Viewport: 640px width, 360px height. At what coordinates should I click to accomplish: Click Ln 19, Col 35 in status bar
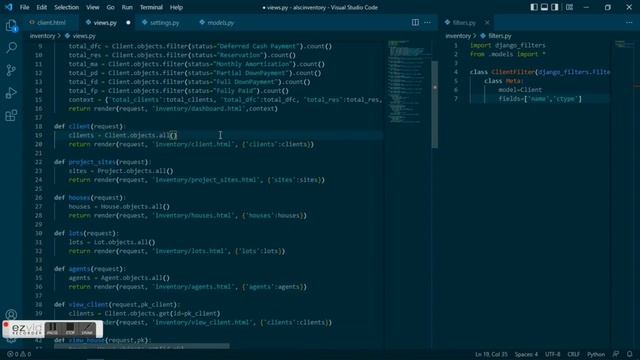tap(491, 354)
